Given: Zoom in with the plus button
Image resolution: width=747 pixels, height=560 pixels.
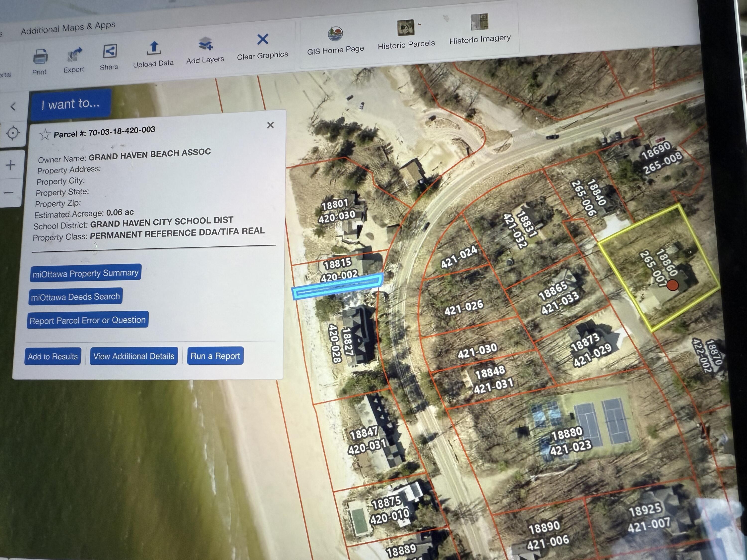Looking at the screenshot, I should pyautogui.click(x=10, y=165).
